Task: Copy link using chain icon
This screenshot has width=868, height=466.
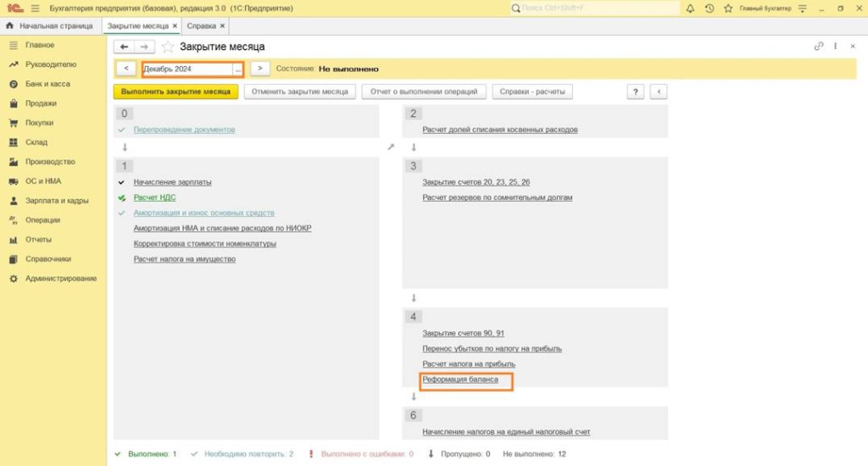Action: (819, 47)
